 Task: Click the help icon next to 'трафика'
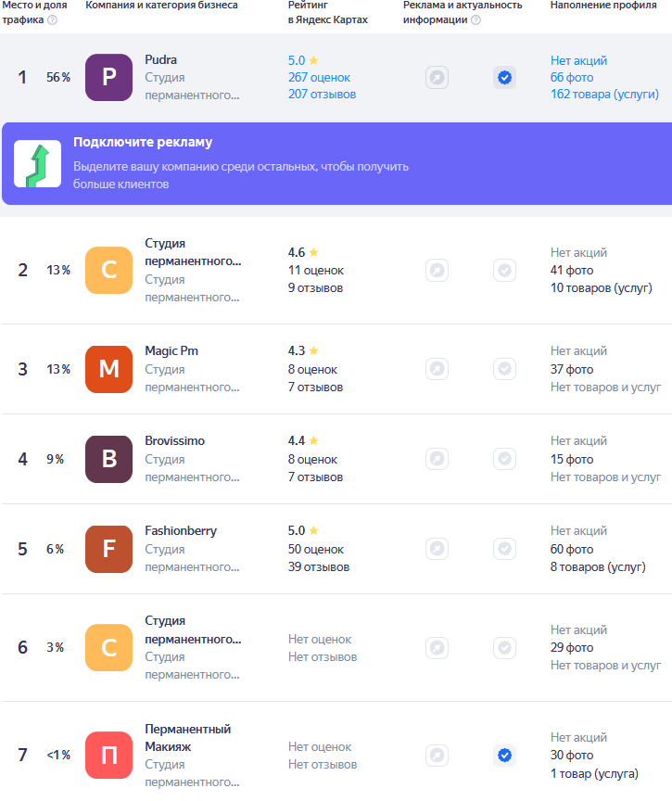coord(52,19)
